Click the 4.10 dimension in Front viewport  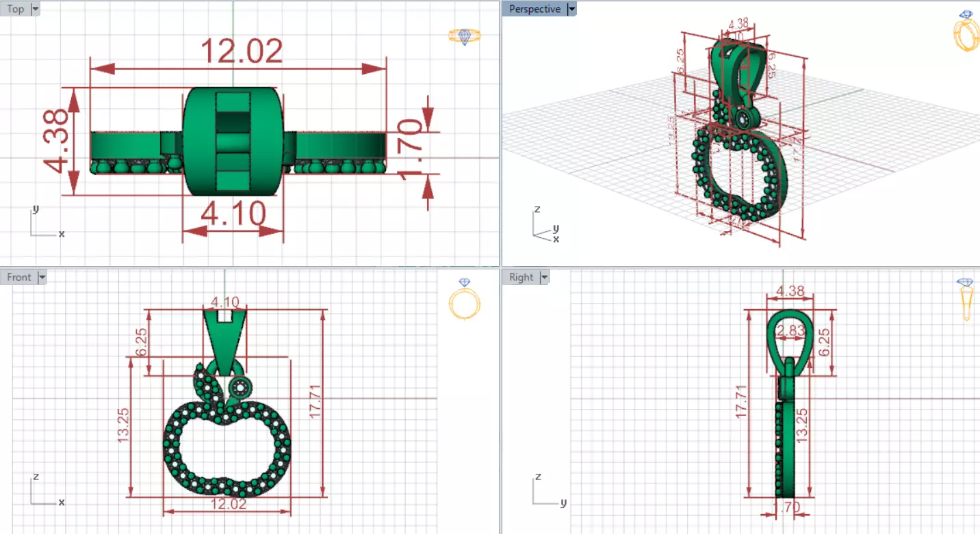224,302
